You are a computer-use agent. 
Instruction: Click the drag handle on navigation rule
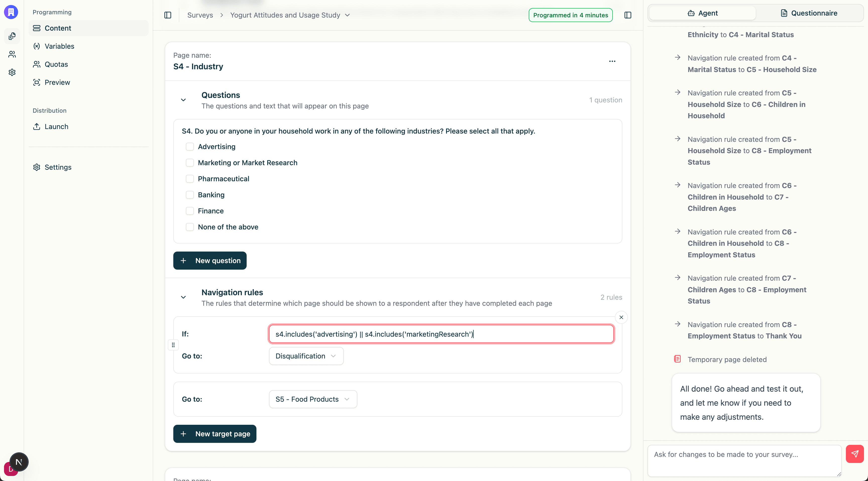(x=173, y=345)
